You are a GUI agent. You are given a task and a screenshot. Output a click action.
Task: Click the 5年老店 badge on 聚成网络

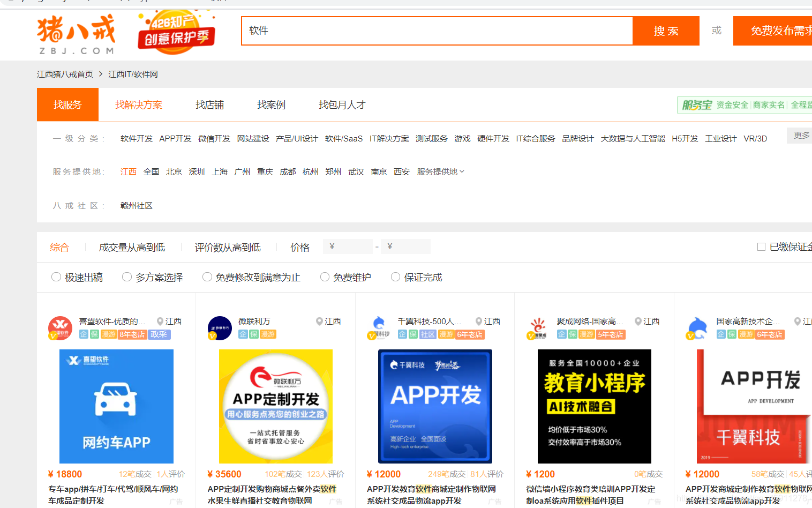(x=611, y=334)
